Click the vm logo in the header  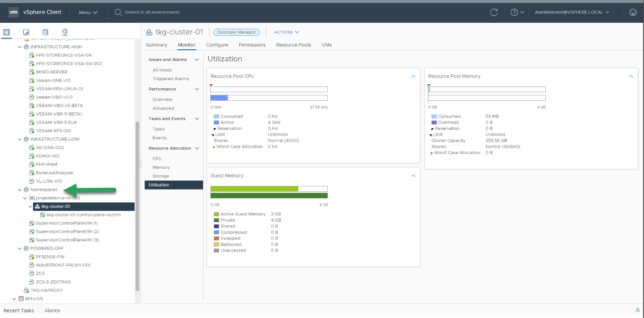tap(13, 12)
